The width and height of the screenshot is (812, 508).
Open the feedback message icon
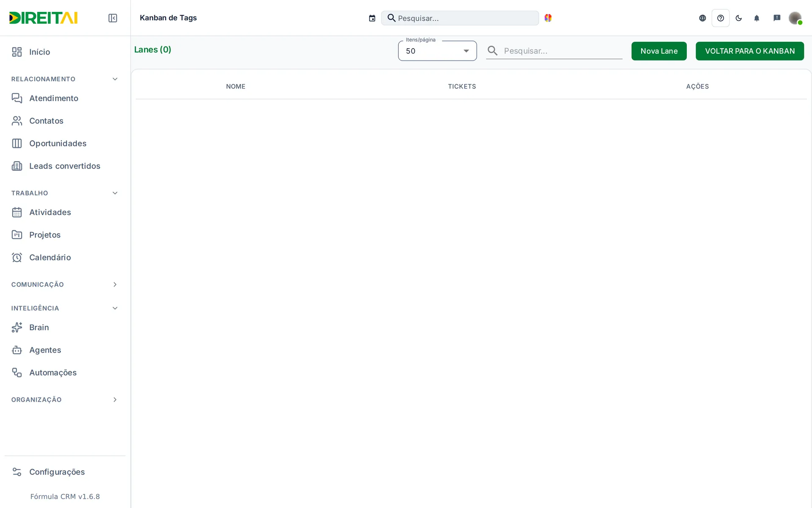tap(777, 18)
